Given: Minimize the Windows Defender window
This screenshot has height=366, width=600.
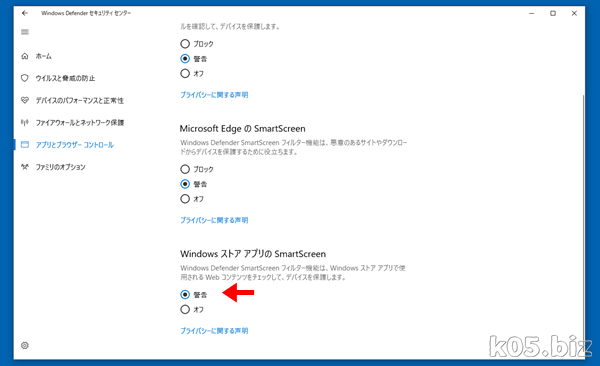Looking at the screenshot, I should pos(532,13).
